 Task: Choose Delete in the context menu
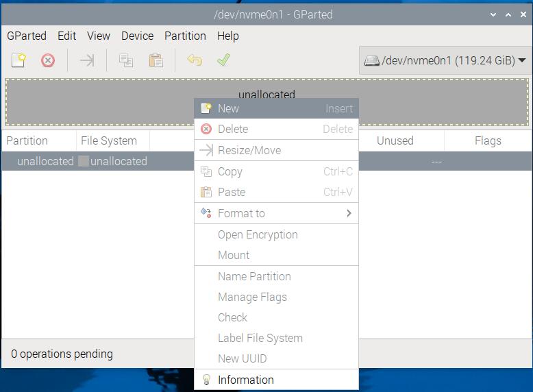276,129
